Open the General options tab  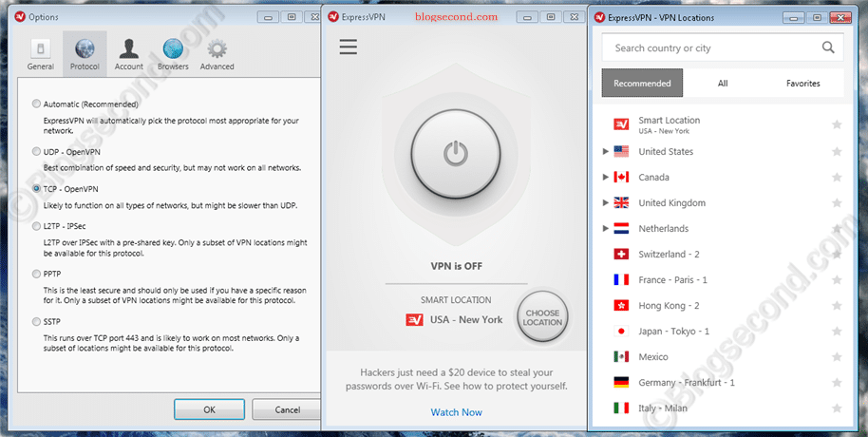[x=41, y=54]
